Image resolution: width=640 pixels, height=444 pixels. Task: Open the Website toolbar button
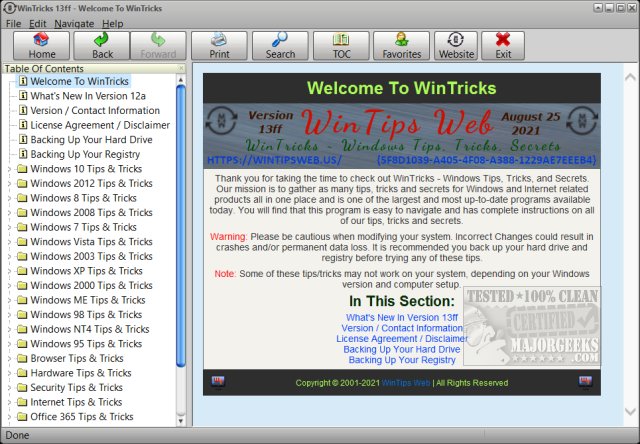pyautogui.click(x=456, y=46)
